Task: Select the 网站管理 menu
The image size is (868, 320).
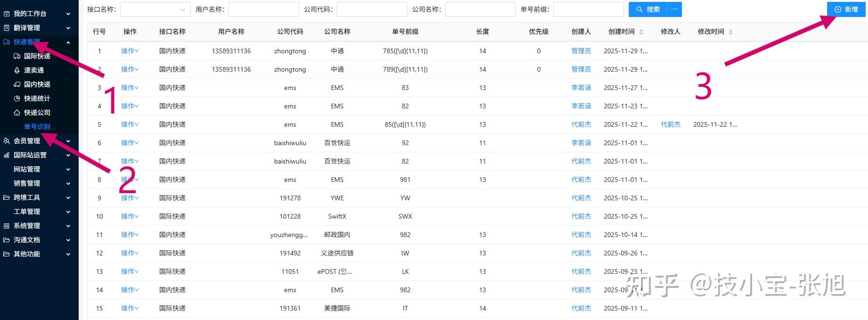Action: (x=27, y=169)
